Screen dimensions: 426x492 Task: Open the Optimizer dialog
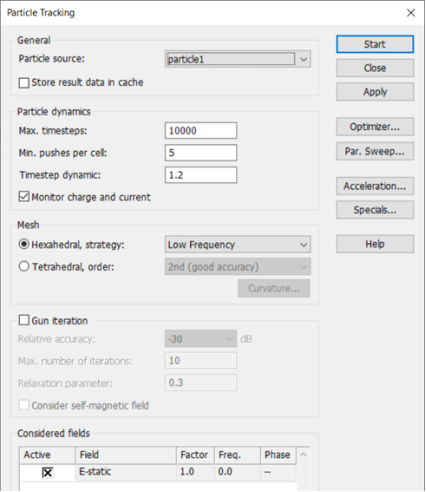(375, 127)
